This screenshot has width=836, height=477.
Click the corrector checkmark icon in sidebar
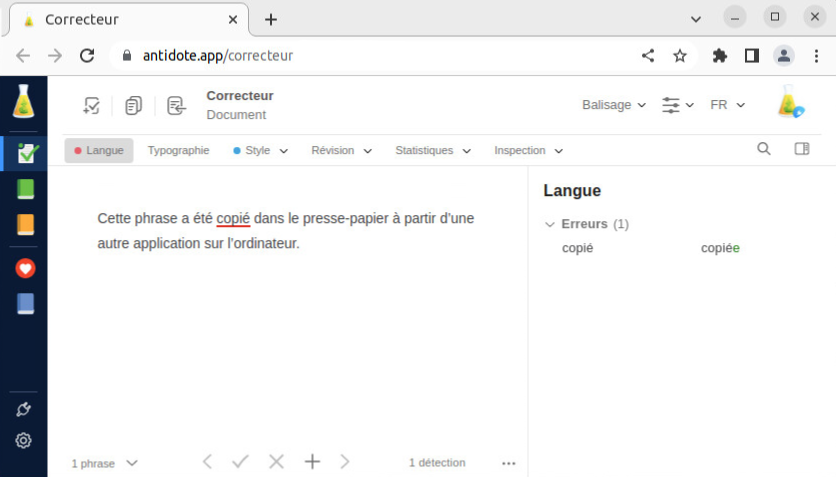tap(26, 153)
